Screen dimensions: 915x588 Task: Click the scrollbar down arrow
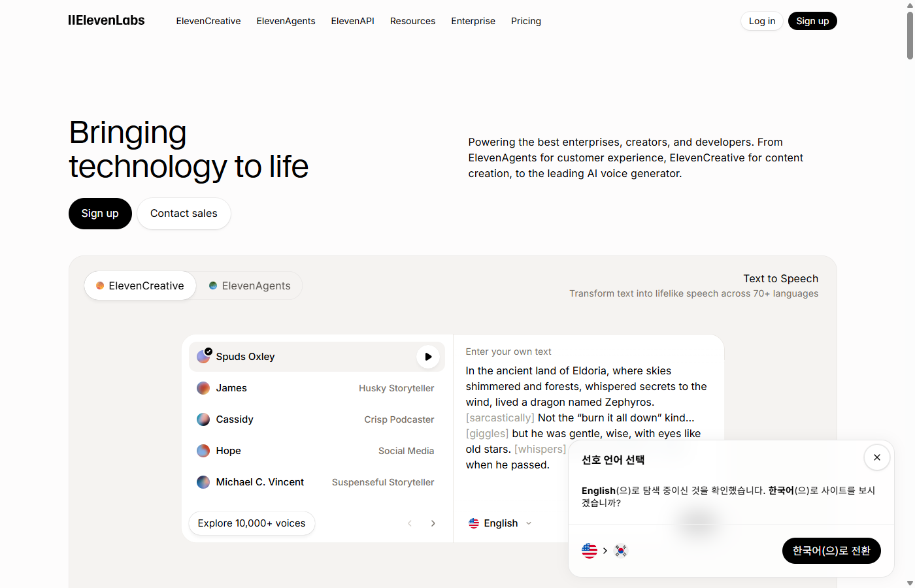click(x=910, y=583)
